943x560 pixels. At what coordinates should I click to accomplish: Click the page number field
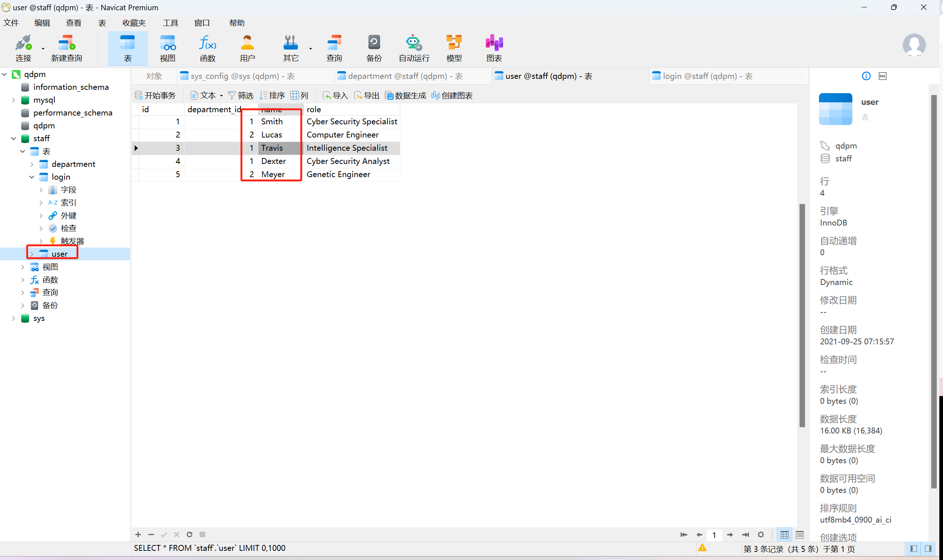point(714,535)
